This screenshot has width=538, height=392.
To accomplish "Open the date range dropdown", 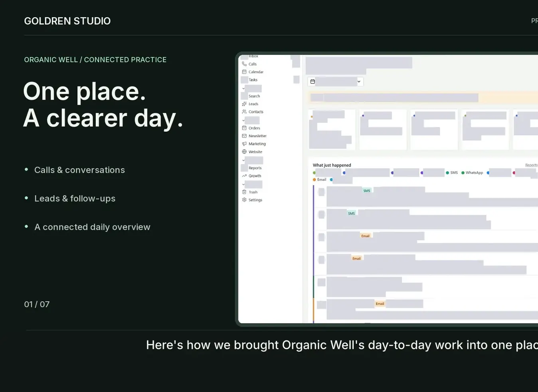I will click(x=335, y=81).
